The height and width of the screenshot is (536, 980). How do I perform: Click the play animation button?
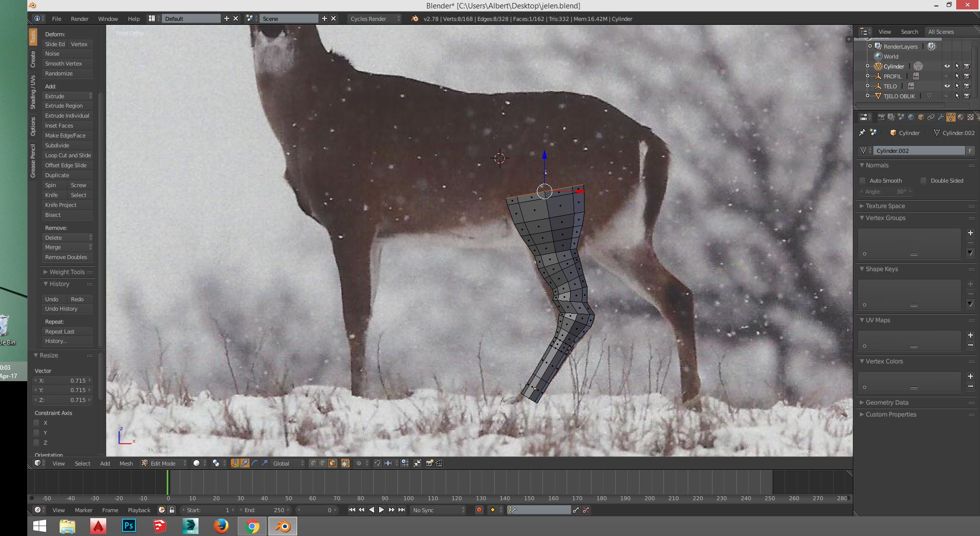tap(381, 510)
